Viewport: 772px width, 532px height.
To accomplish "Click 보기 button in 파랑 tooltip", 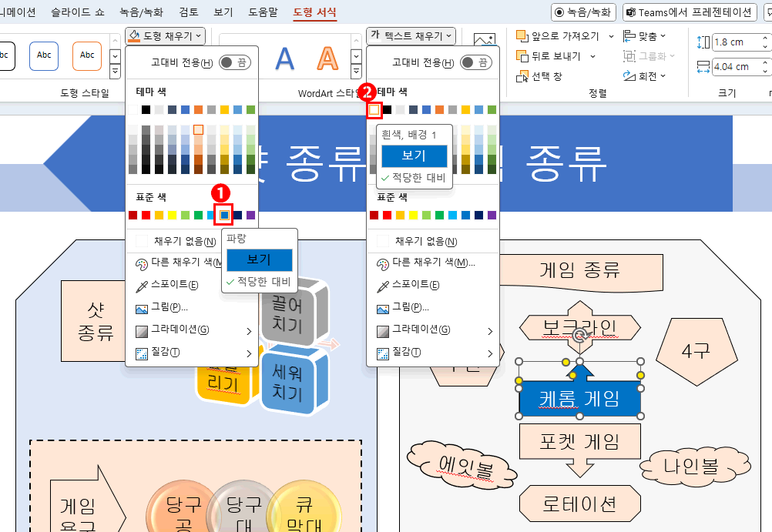I will point(260,260).
